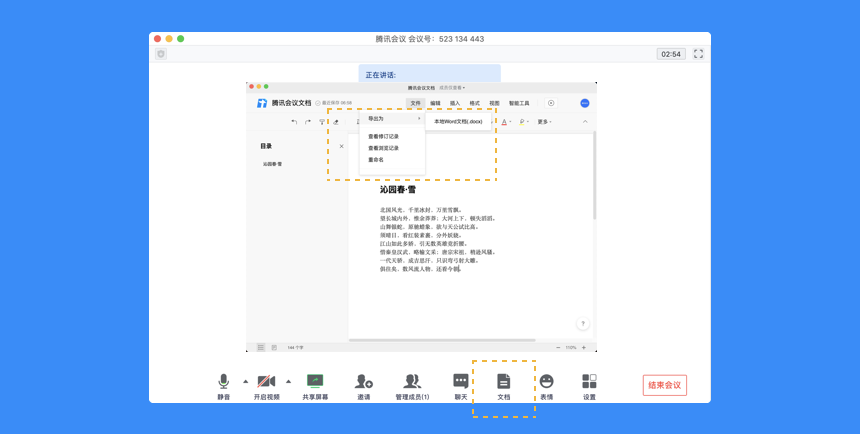Click the clear formatting eraser icon
Screen dimensions: 860x434
click(336, 122)
